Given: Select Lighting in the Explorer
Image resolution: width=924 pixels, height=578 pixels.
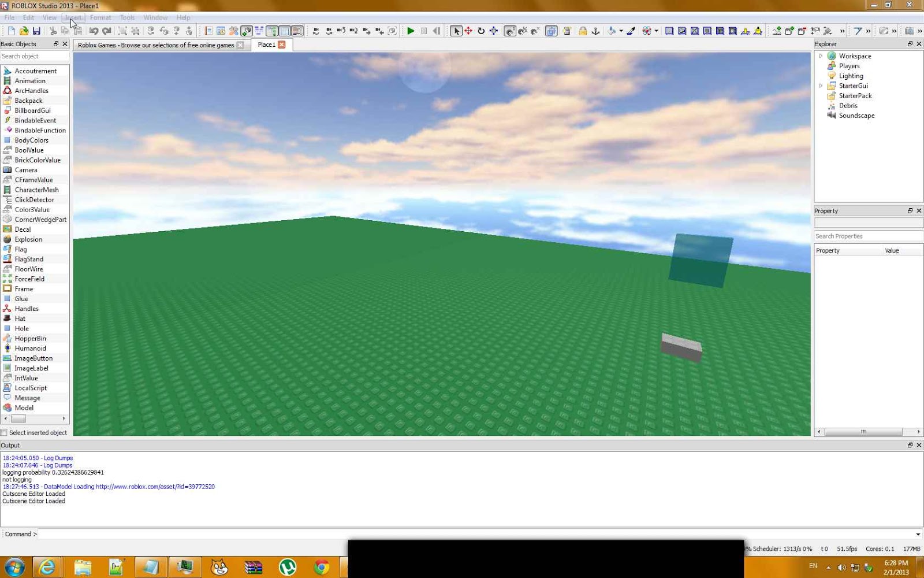Looking at the screenshot, I should click(851, 76).
